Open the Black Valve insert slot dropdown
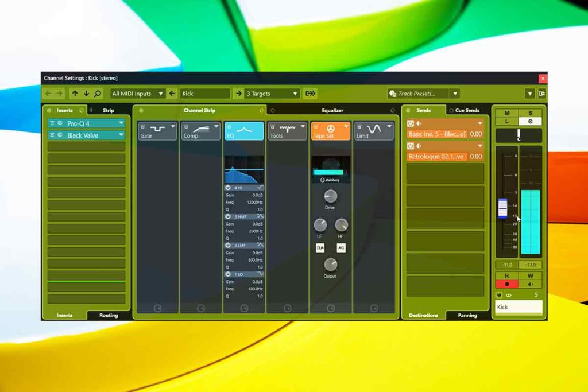588x392 pixels. click(x=121, y=135)
